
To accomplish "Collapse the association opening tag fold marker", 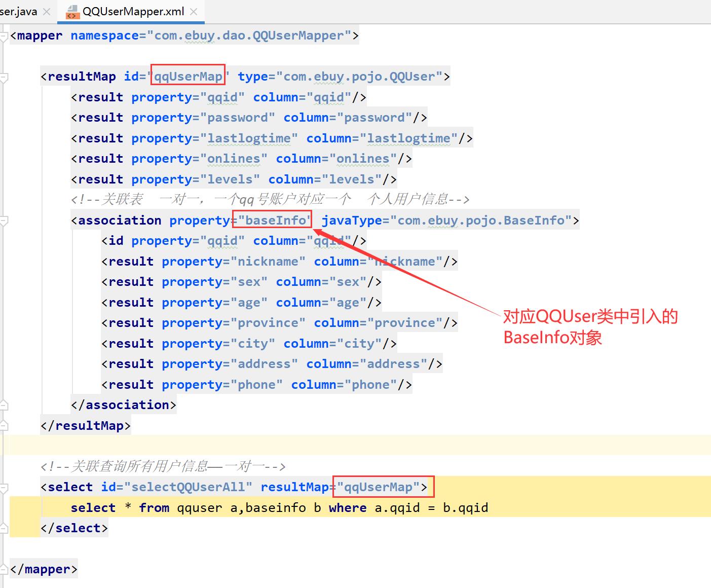I will point(4,221).
